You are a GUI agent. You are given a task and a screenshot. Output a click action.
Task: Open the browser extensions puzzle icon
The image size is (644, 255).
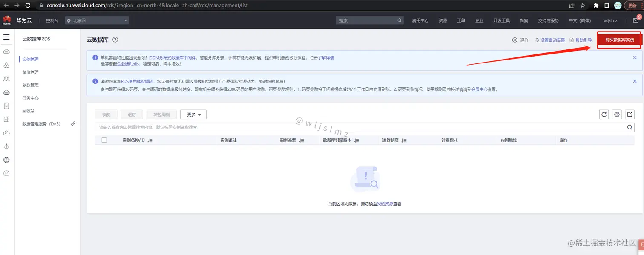click(596, 6)
